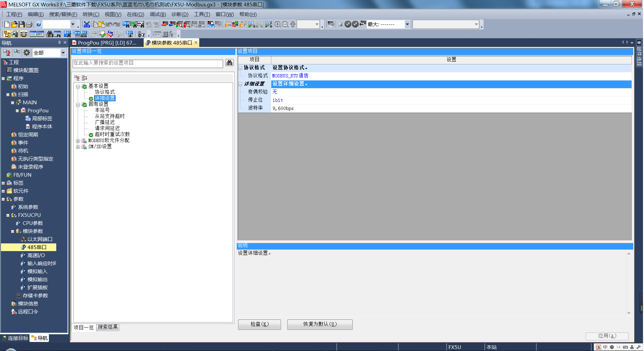Viewport: 644px width, 351px height.
Task: Pin the 导航 navigation panel
Action: pyautogui.click(x=59, y=43)
